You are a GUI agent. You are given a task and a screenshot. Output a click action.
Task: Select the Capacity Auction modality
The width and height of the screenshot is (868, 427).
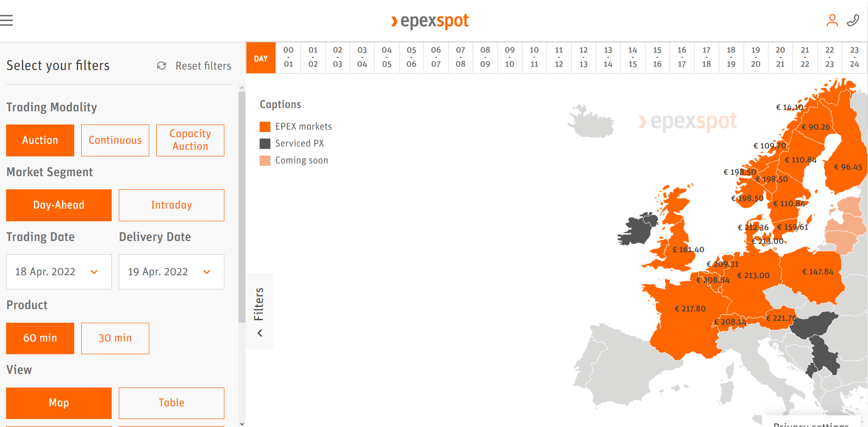190,140
